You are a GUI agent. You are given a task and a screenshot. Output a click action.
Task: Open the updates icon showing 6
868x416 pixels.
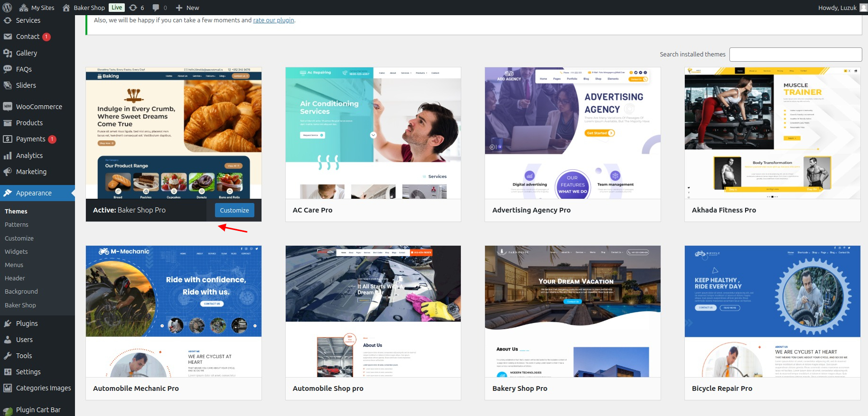[x=133, y=8]
